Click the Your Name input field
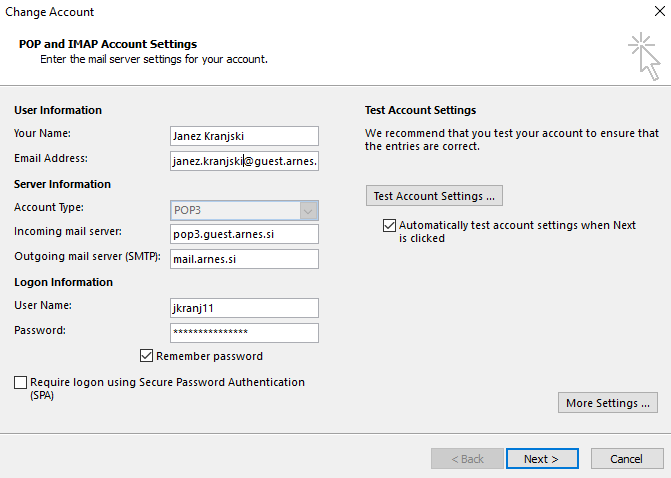 point(244,136)
